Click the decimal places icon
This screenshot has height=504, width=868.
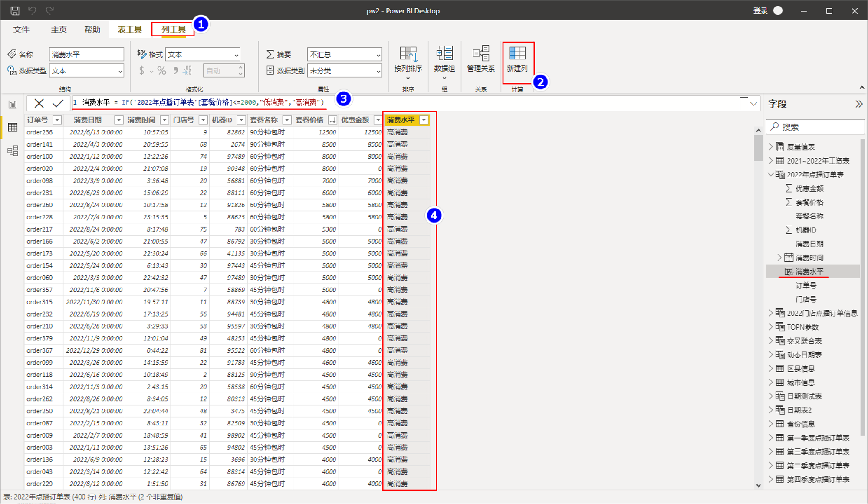pos(188,71)
